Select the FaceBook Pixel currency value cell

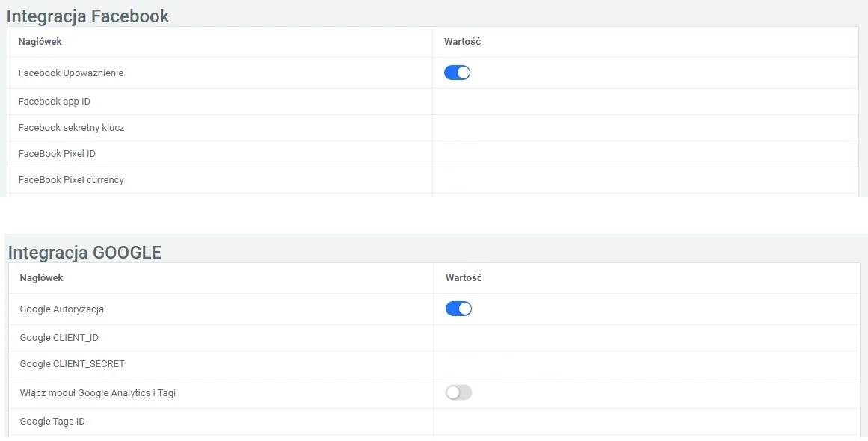tap(644, 180)
